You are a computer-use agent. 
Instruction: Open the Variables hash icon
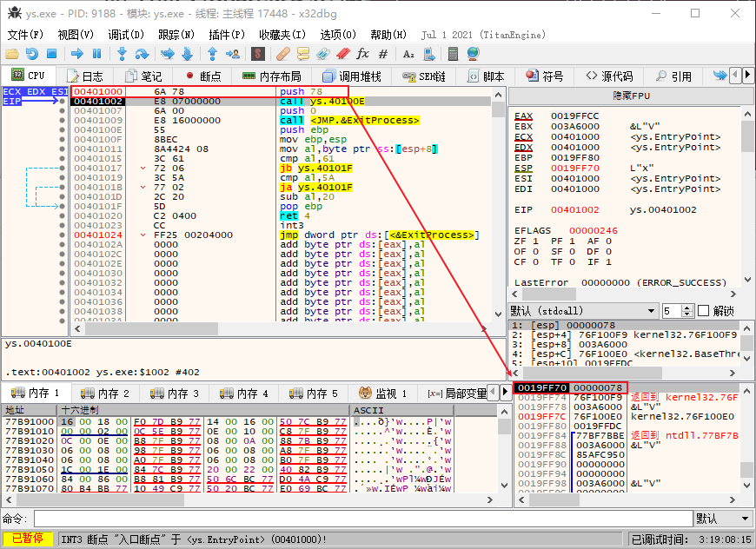point(383,54)
